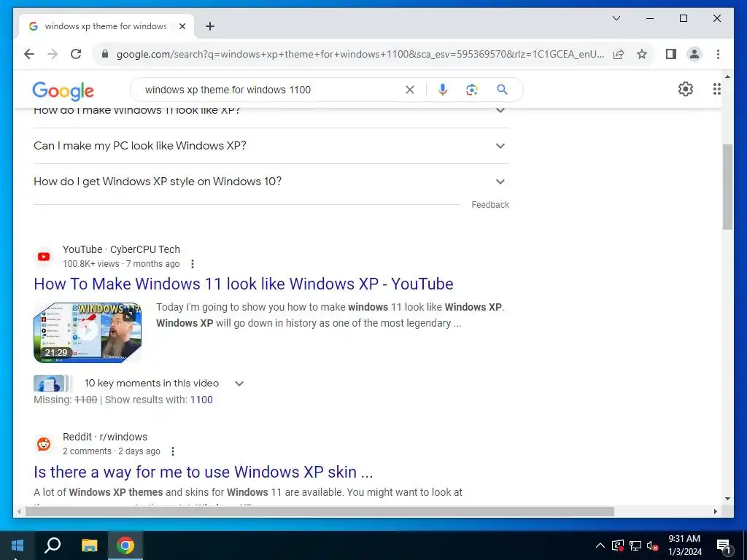Open the notification center icon
This screenshot has width=747, height=560.
(x=724, y=546)
